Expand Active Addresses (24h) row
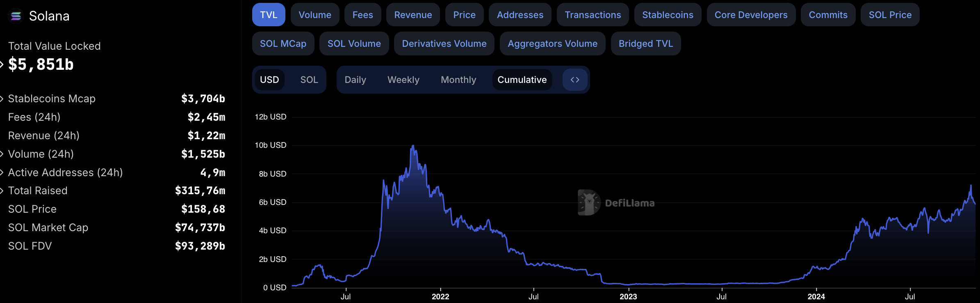 coord(2,172)
